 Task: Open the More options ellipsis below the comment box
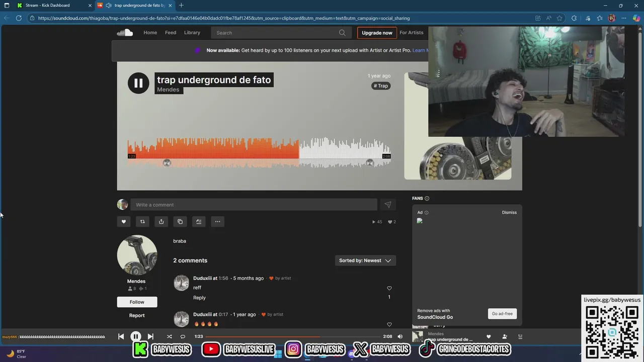[x=217, y=222]
